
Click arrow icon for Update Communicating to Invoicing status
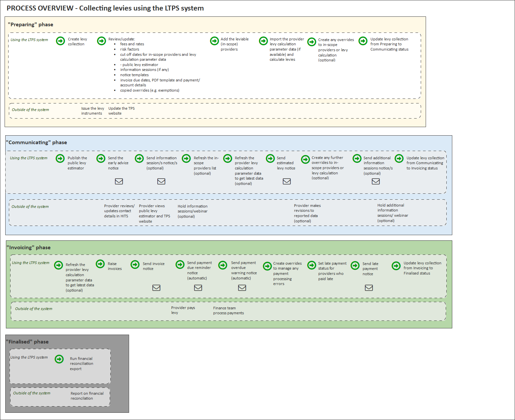click(399, 159)
